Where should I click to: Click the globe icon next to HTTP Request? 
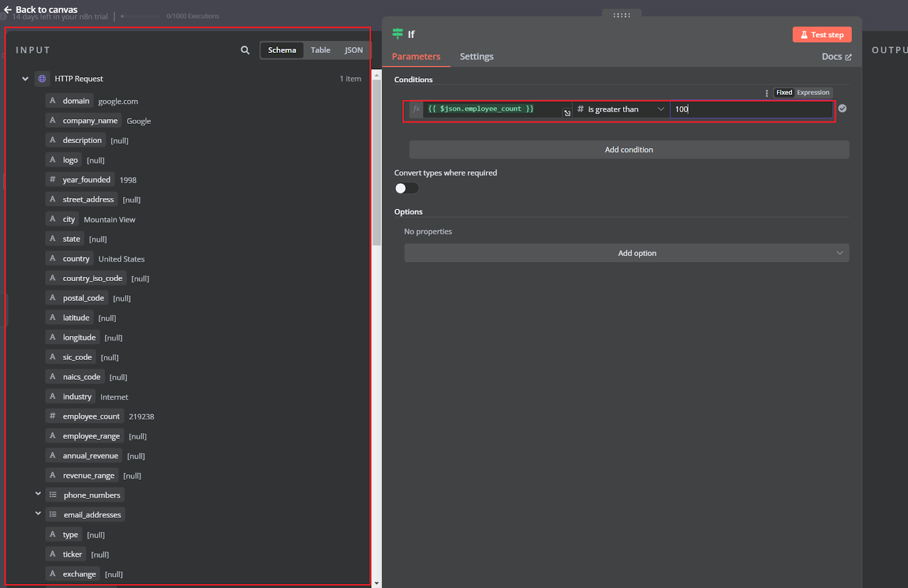42,78
